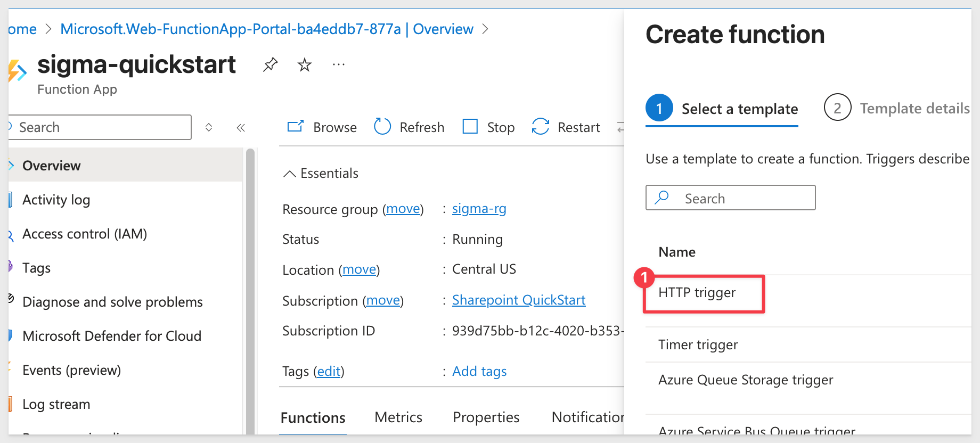Viewport: 980px width, 443px height.
Task: Click move link next to Subscription
Action: tap(383, 300)
